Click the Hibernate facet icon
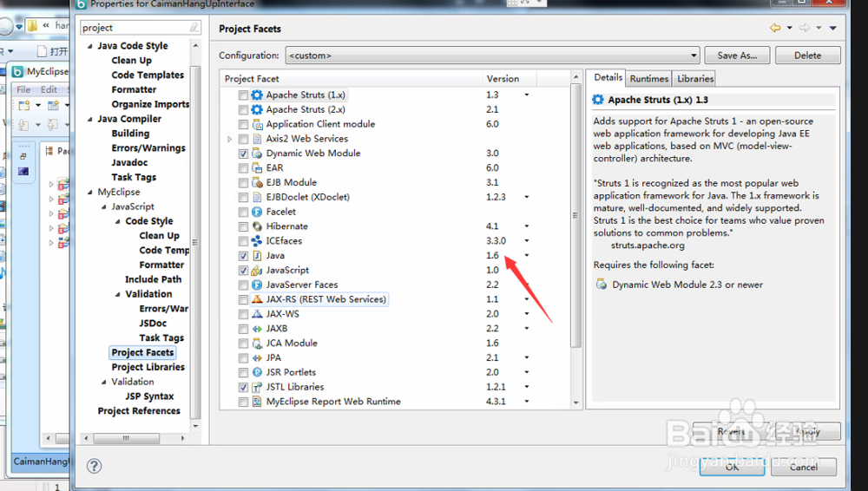This screenshot has width=868, height=491. (257, 226)
